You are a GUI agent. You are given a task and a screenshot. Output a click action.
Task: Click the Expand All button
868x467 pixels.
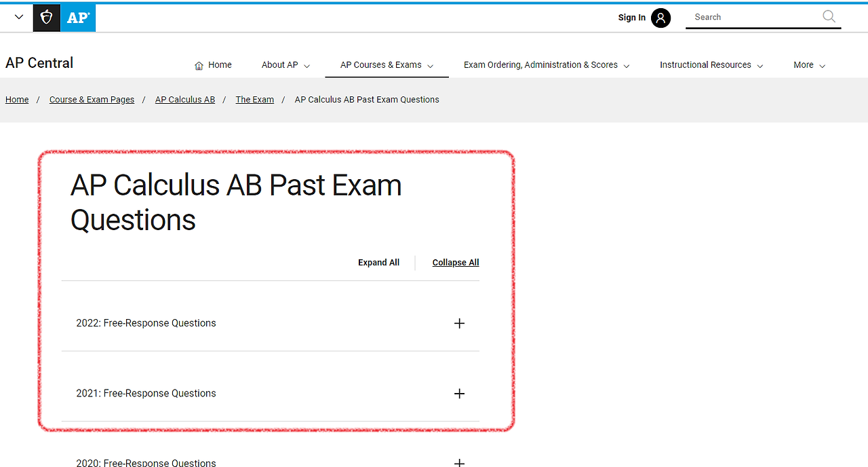point(378,263)
